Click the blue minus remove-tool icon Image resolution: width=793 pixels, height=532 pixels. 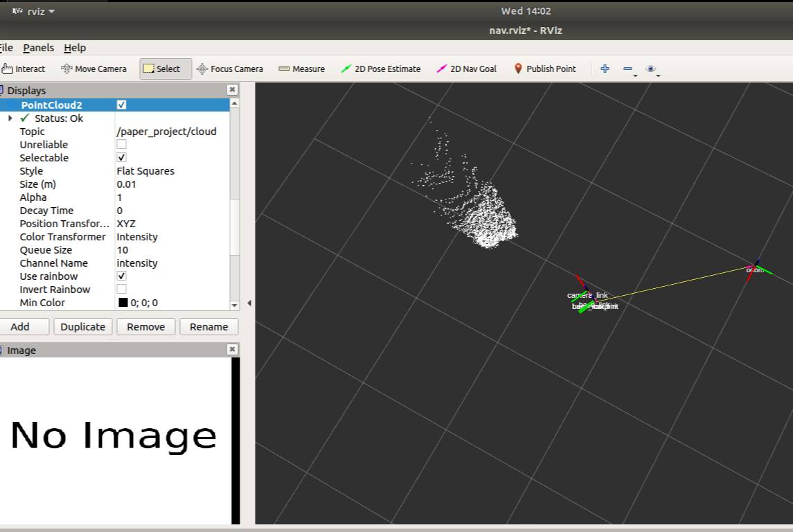[x=627, y=69]
